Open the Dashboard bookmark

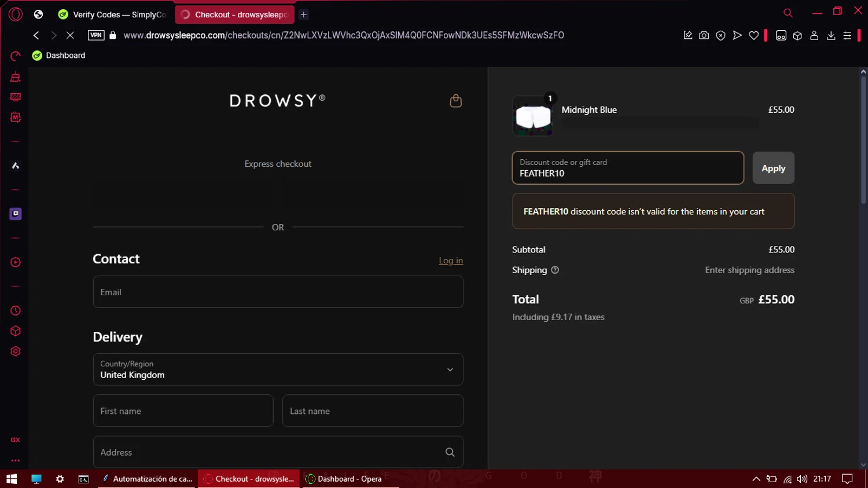[58, 56]
